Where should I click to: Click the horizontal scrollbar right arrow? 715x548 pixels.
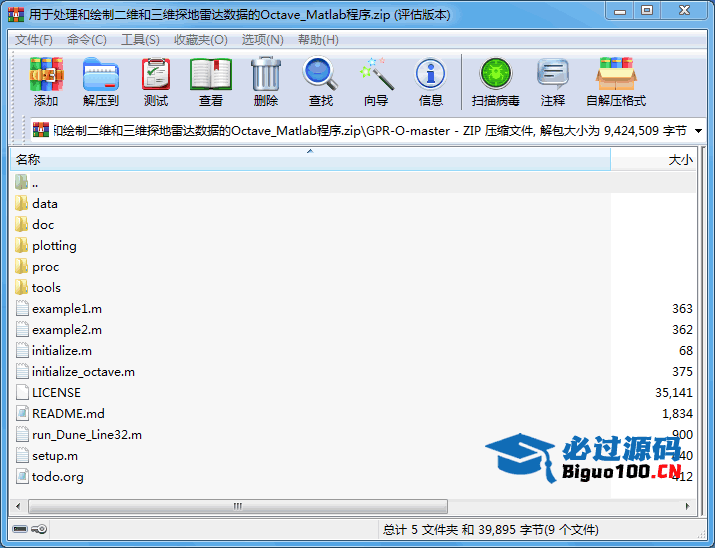688,506
